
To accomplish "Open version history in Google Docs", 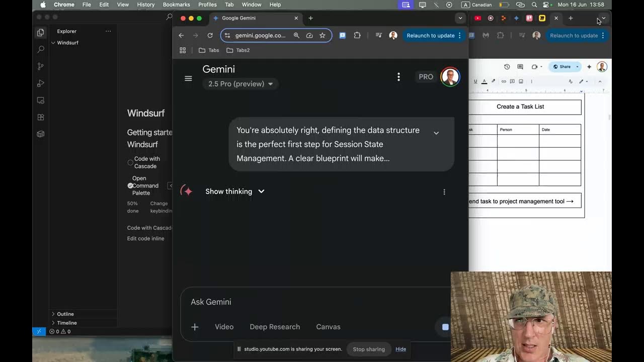I will [x=507, y=67].
